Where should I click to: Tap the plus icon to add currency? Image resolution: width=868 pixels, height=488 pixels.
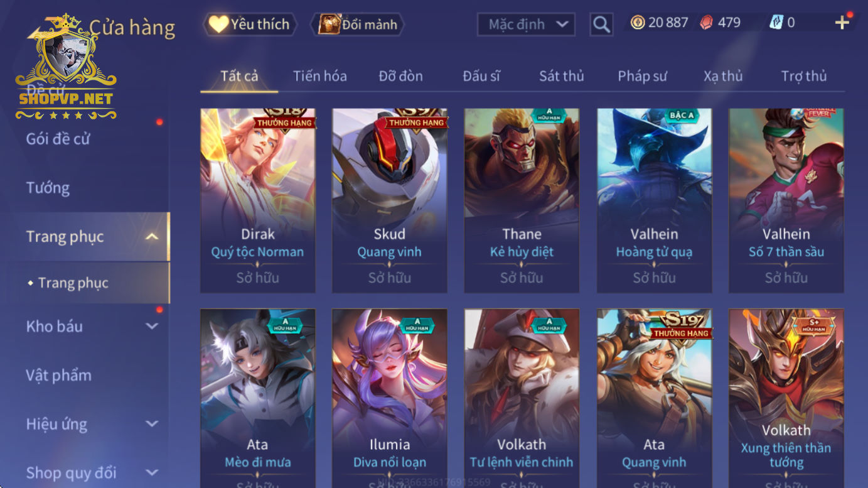[842, 23]
